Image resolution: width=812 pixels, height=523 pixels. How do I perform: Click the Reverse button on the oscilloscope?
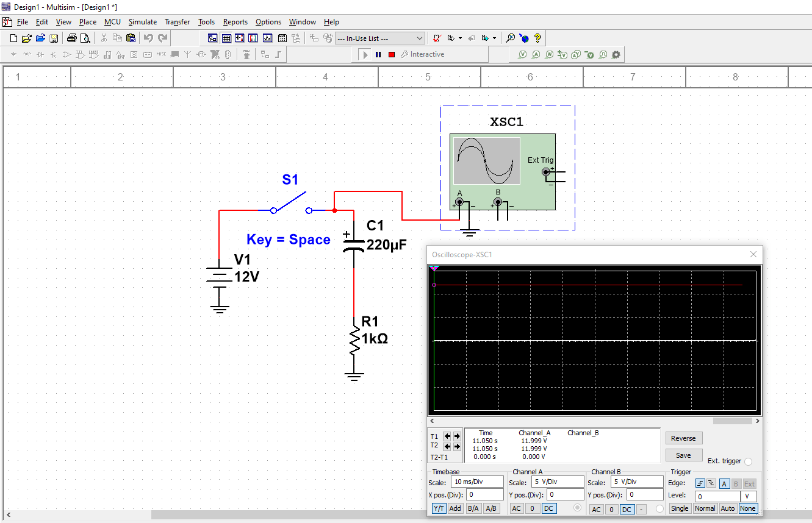(683, 438)
